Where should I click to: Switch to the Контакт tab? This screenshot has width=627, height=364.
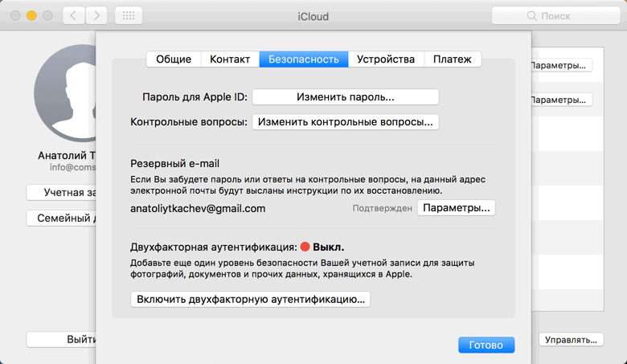pos(230,59)
